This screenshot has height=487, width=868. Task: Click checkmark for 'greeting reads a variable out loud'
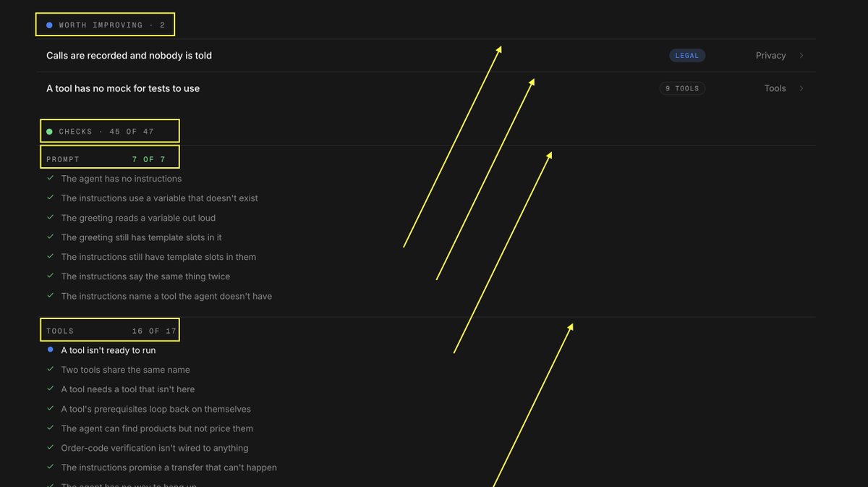(x=50, y=217)
